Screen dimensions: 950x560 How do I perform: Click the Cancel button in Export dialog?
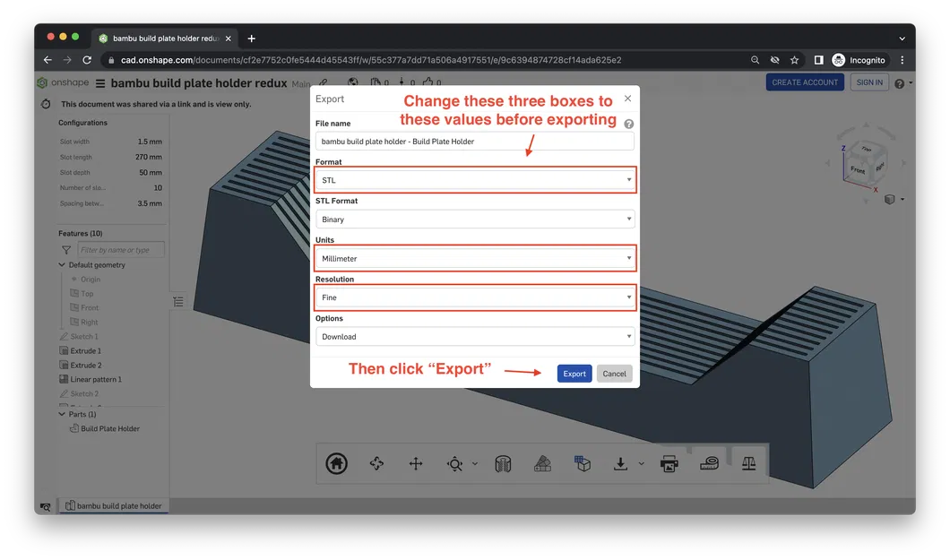coord(614,374)
